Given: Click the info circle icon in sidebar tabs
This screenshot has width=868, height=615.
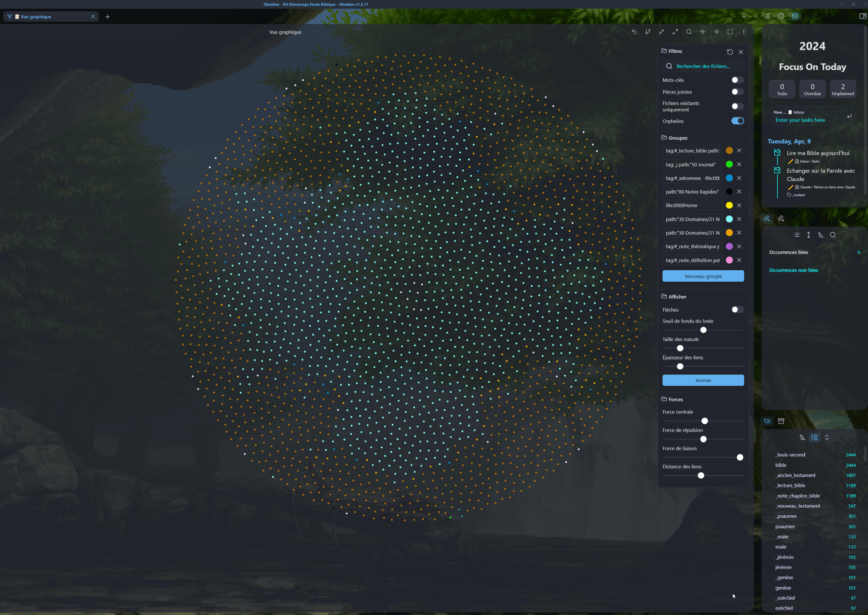Looking at the screenshot, I should click(x=781, y=16).
